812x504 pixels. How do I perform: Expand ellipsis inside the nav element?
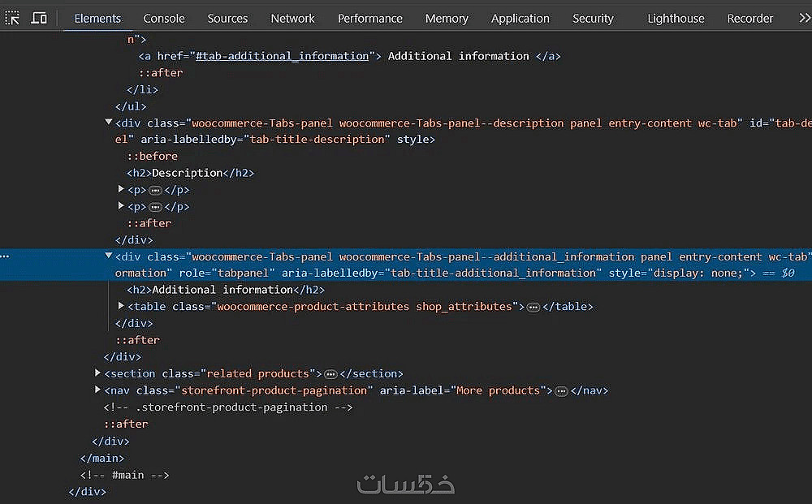pos(561,391)
